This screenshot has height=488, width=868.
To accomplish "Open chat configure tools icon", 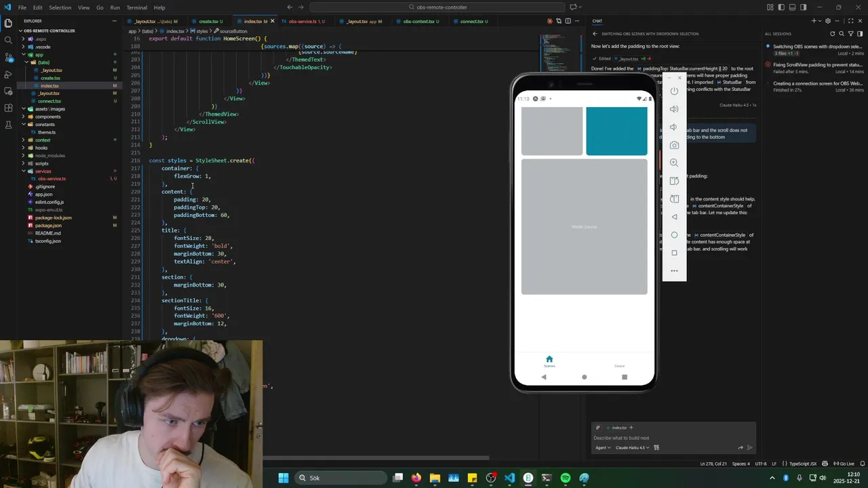I will click(x=656, y=447).
